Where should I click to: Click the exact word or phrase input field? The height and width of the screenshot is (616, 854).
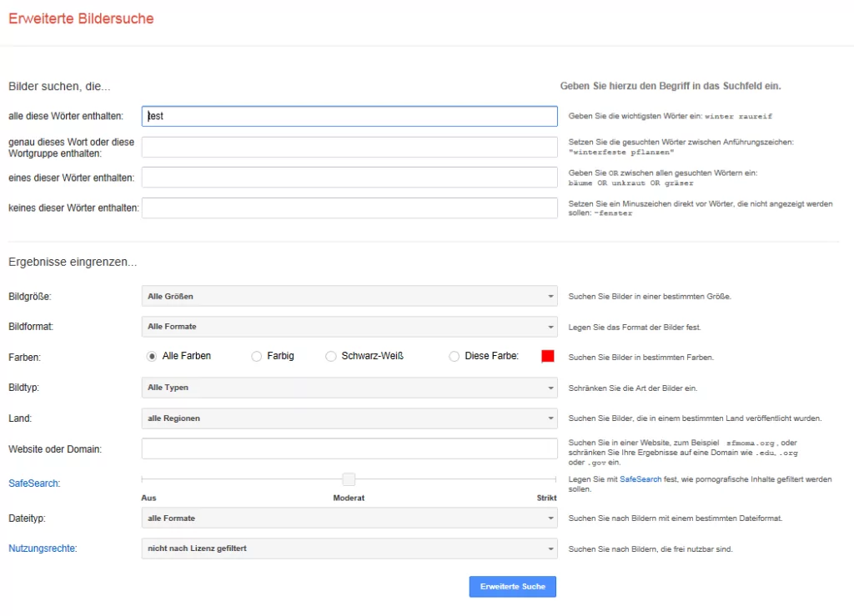pos(349,148)
